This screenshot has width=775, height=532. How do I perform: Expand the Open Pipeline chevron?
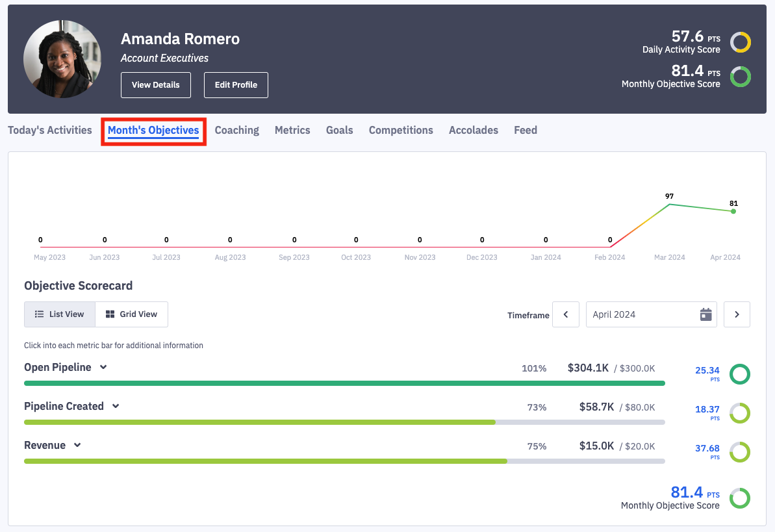(103, 368)
